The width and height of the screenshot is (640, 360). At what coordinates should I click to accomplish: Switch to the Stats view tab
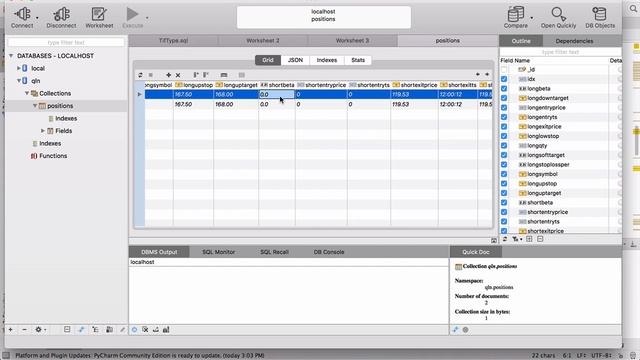(358, 60)
